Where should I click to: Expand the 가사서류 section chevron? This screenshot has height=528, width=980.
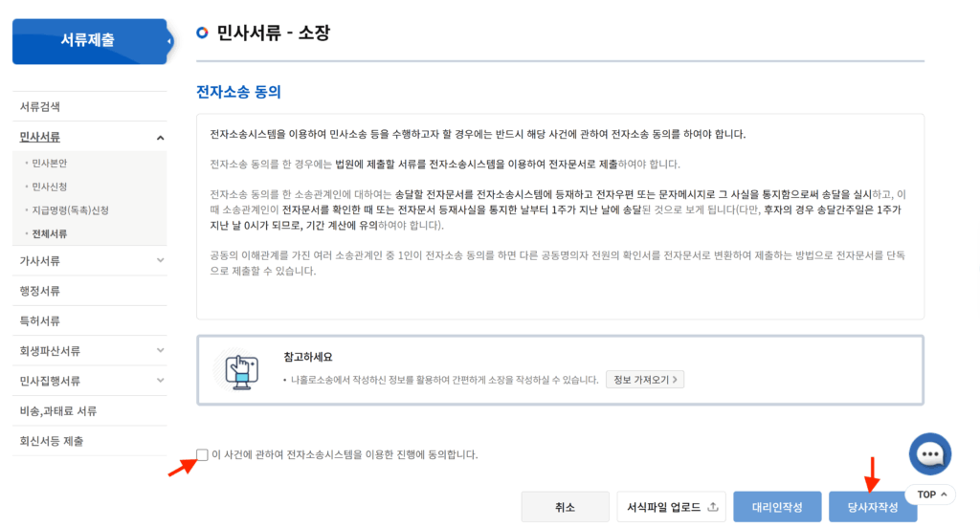[x=160, y=260]
